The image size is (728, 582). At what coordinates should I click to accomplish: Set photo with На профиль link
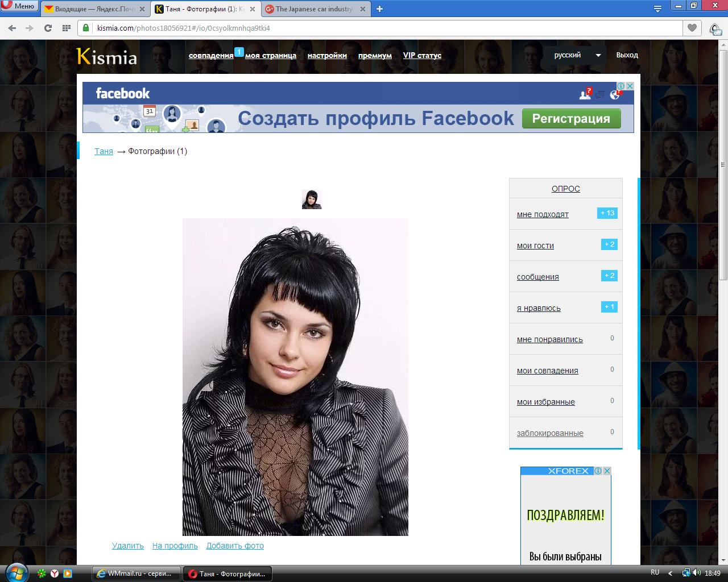pyautogui.click(x=175, y=546)
